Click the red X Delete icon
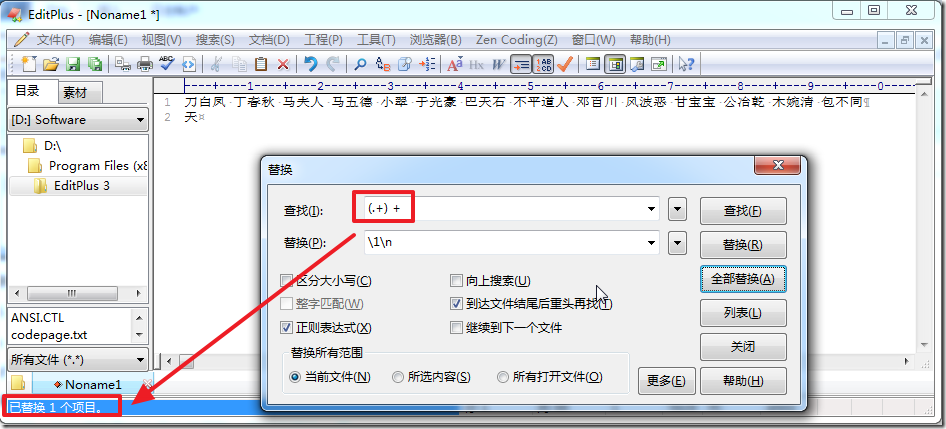The image size is (946, 429). [x=283, y=64]
